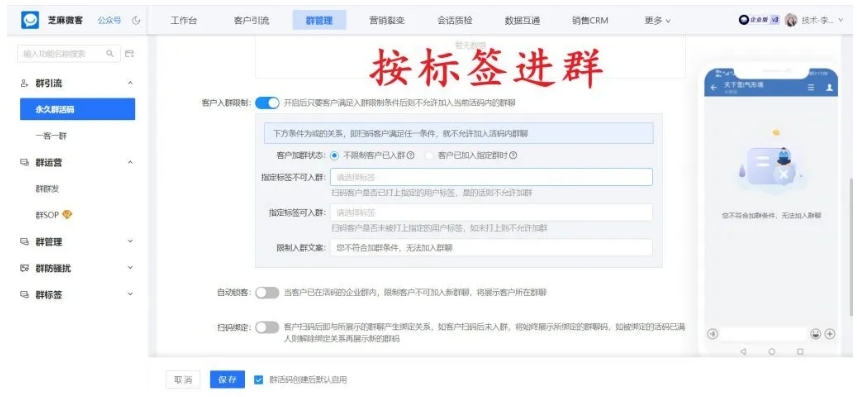This screenshot has height=397, width=857.
Task: Click the 企业版 v3 badge
Action: tap(759, 20)
